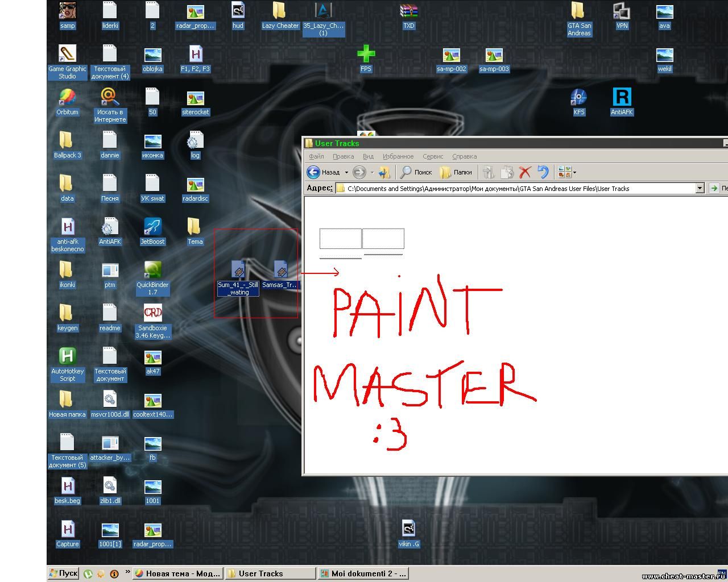Viewport: 728px width, 582px height.
Task: Expand the back history dropdown arrow
Action: [346, 172]
